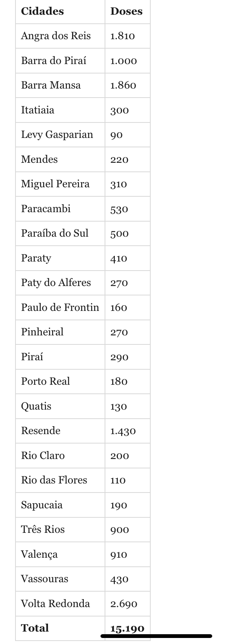Select the Angra dos Reis city cell
The width and height of the screenshot is (233, 644).
pos(56,36)
